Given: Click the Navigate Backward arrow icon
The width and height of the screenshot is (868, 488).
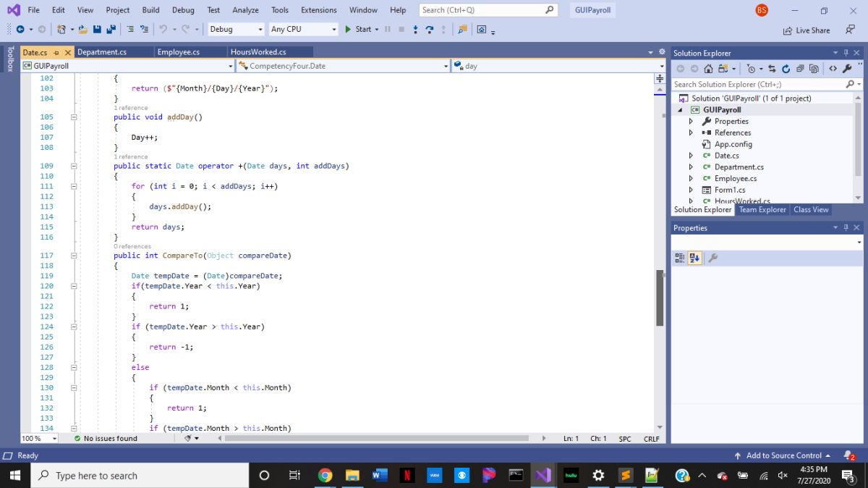Looking at the screenshot, I should click(20, 30).
